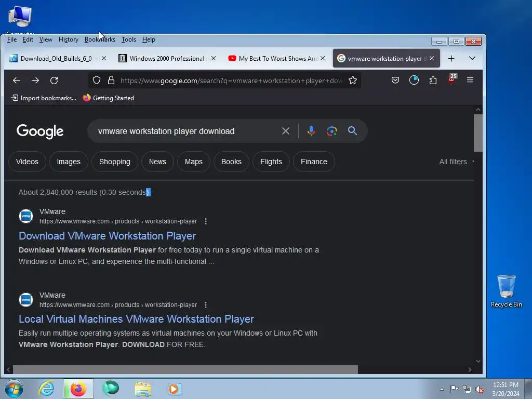Screen dimensions: 532x399
Task: Save page to Pocket
Action: 395,80
